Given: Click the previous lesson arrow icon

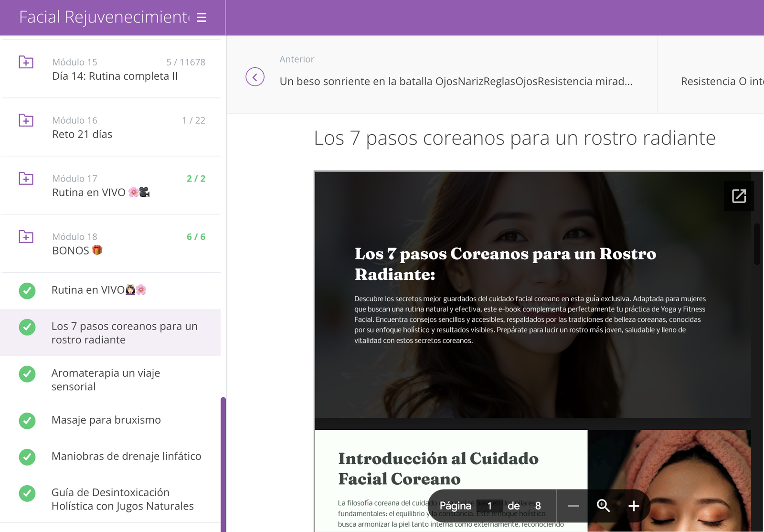Looking at the screenshot, I should click(255, 77).
